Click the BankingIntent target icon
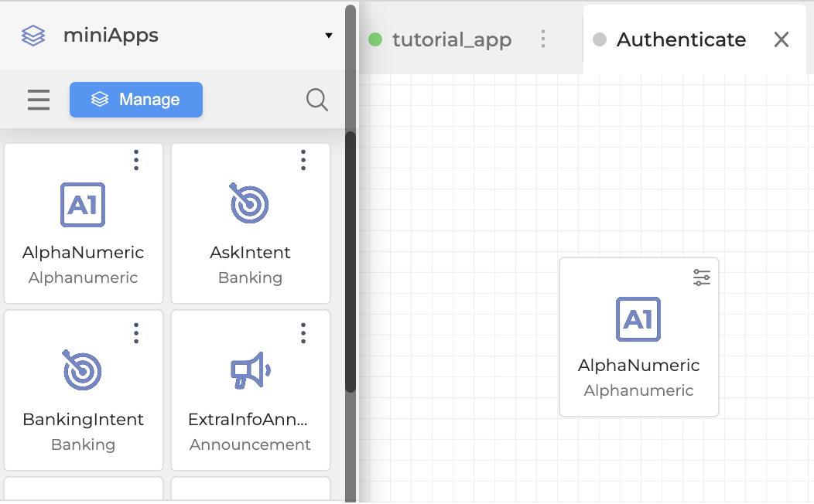 (83, 372)
